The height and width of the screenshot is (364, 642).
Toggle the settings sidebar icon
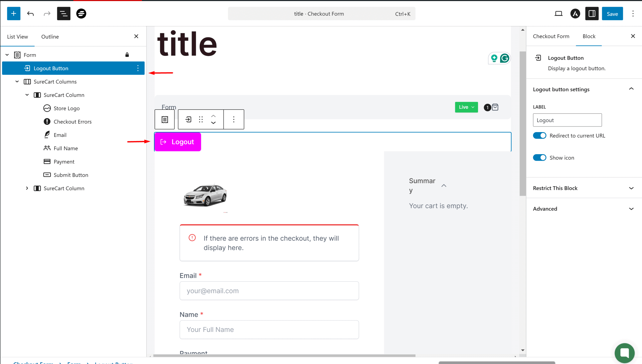coord(592,14)
